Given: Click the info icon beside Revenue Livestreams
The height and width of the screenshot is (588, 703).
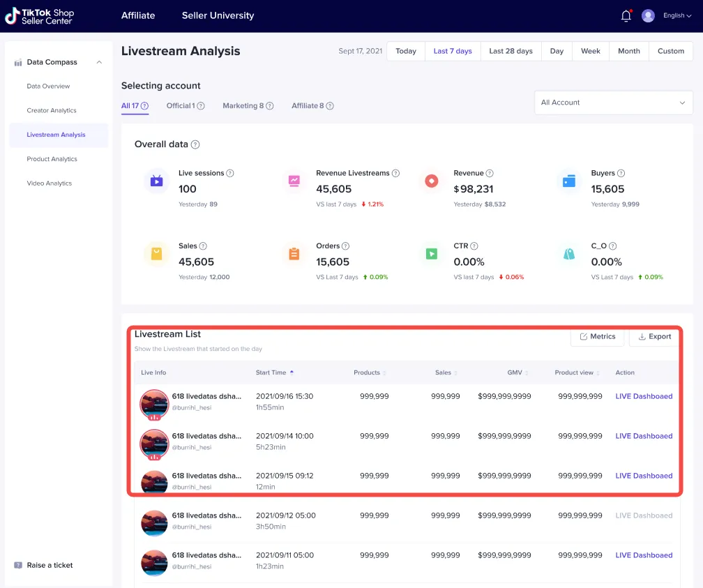Looking at the screenshot, I should click(395, 173).
